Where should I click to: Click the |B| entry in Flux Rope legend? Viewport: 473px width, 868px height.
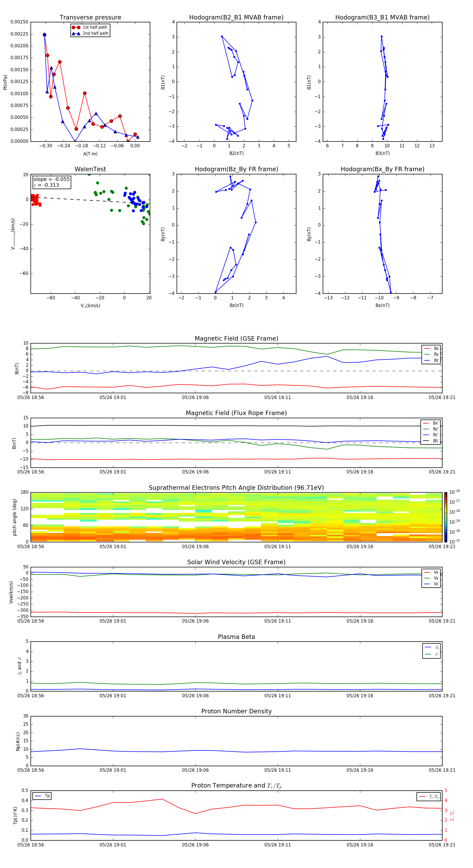(x=431, y=441)
